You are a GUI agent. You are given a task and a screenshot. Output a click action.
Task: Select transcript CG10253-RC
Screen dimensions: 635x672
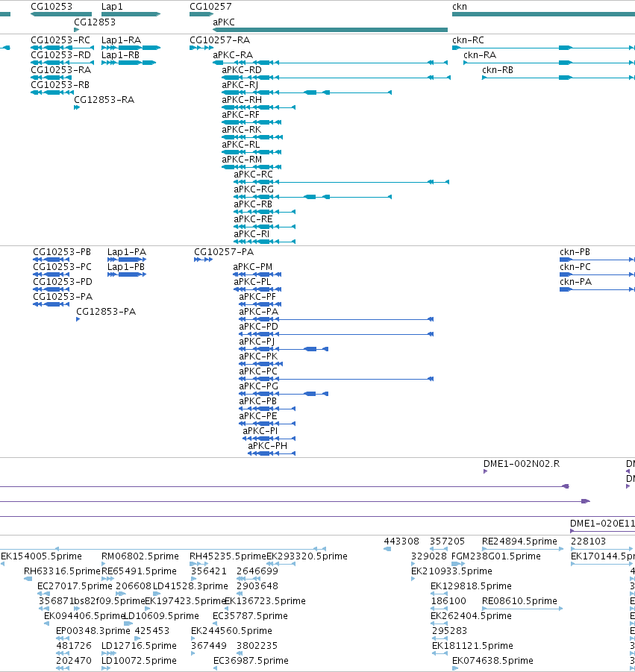point(60,40)
